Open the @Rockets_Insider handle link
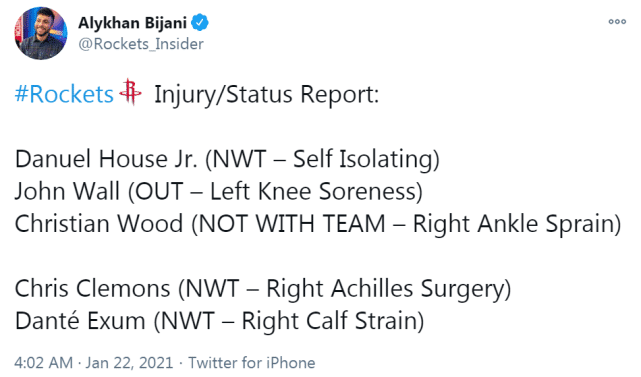 (x=141, y=44)
